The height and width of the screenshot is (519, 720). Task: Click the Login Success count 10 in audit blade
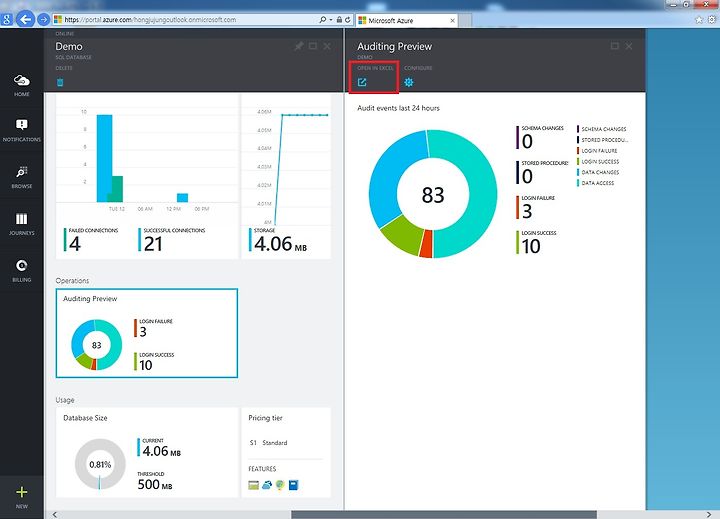531,247
